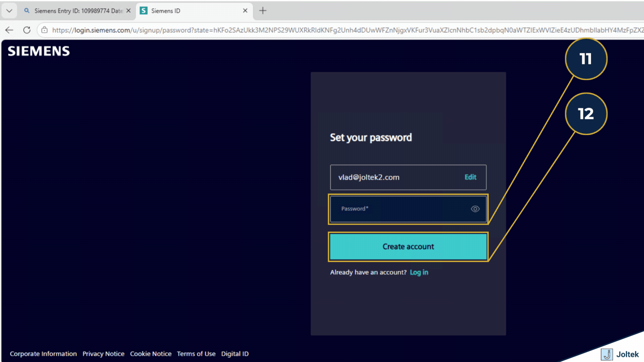Reload the current page
The image size is (644, 362).
point(27,30)
